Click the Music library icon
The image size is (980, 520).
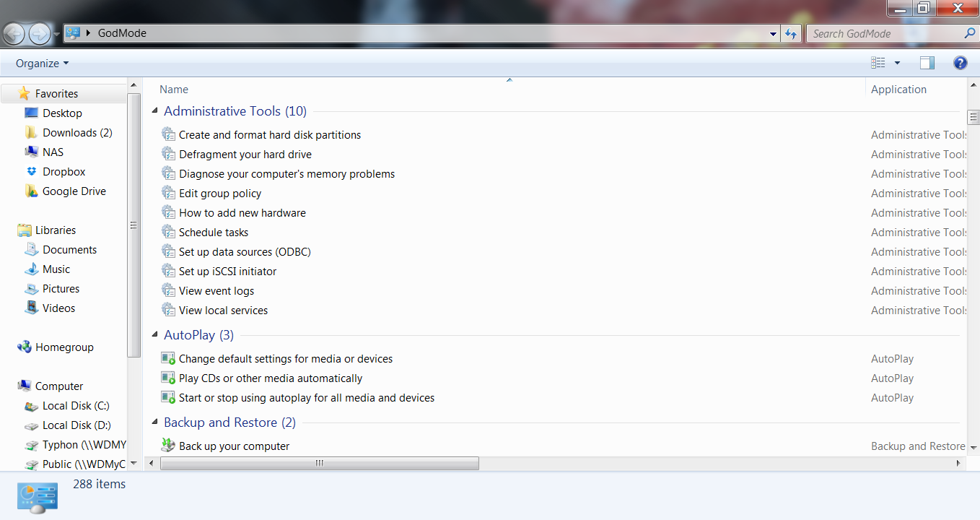click(x=31, y=269)
